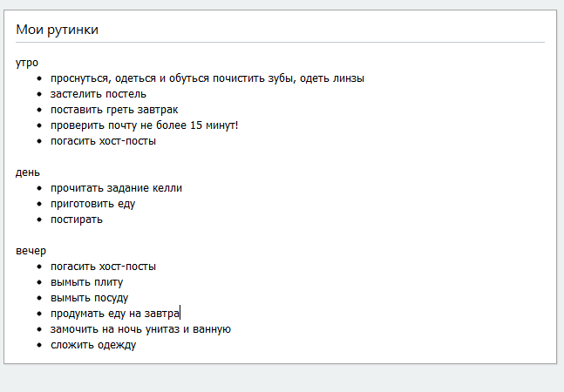564x392 pixels.
Task: Place cursor in 'поставить греть завтрак' line
Action: pos(113,110)
